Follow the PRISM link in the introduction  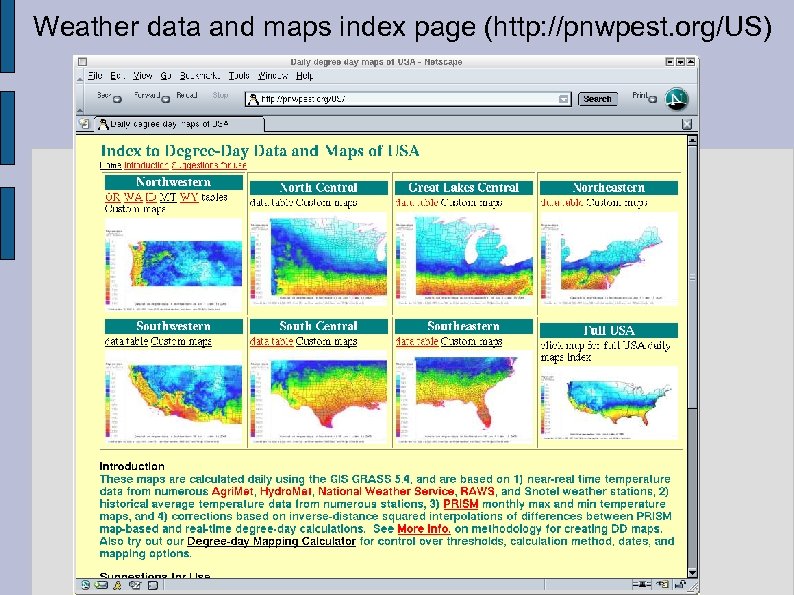461,504
